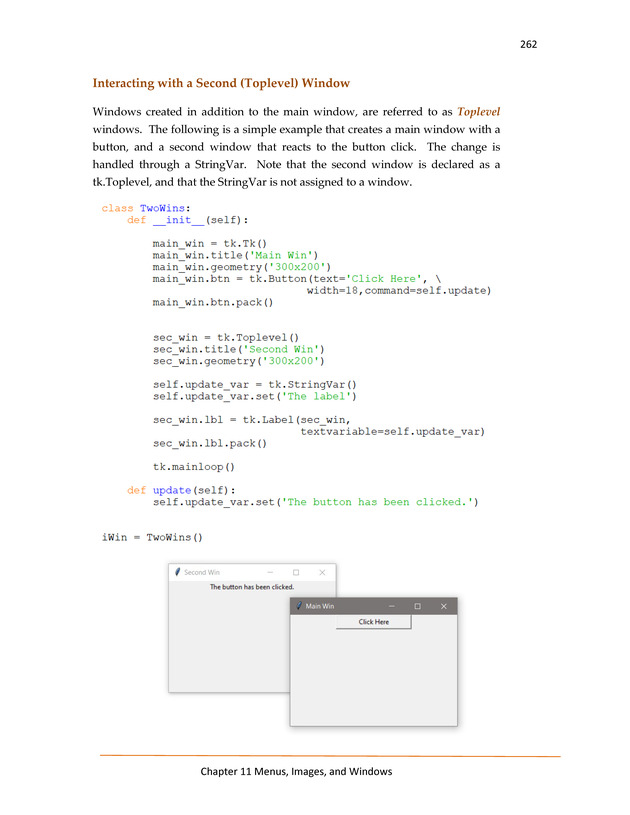
Task: Click the code line "main_win.title('Main Win')"
Action: [x=235, y=255]
